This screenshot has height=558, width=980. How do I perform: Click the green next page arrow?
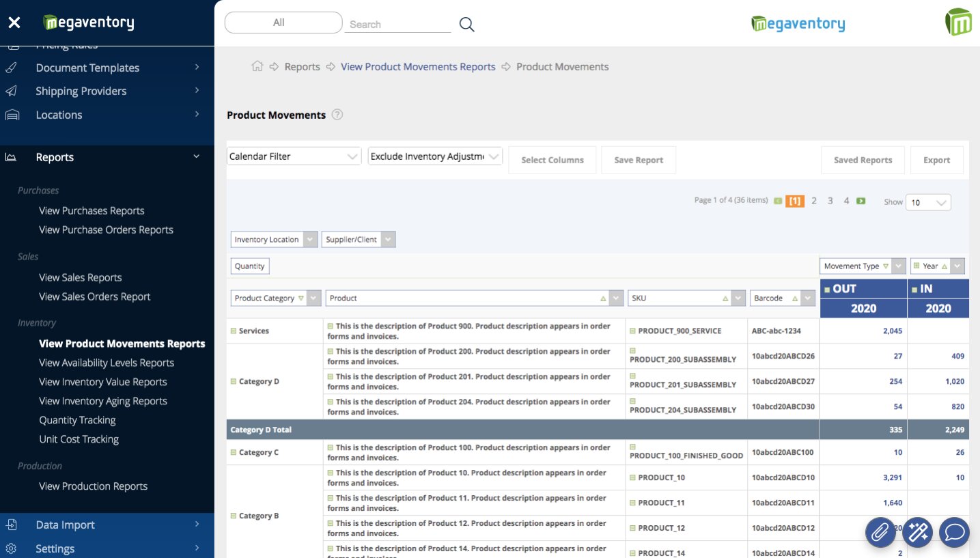tap(861, 201)
